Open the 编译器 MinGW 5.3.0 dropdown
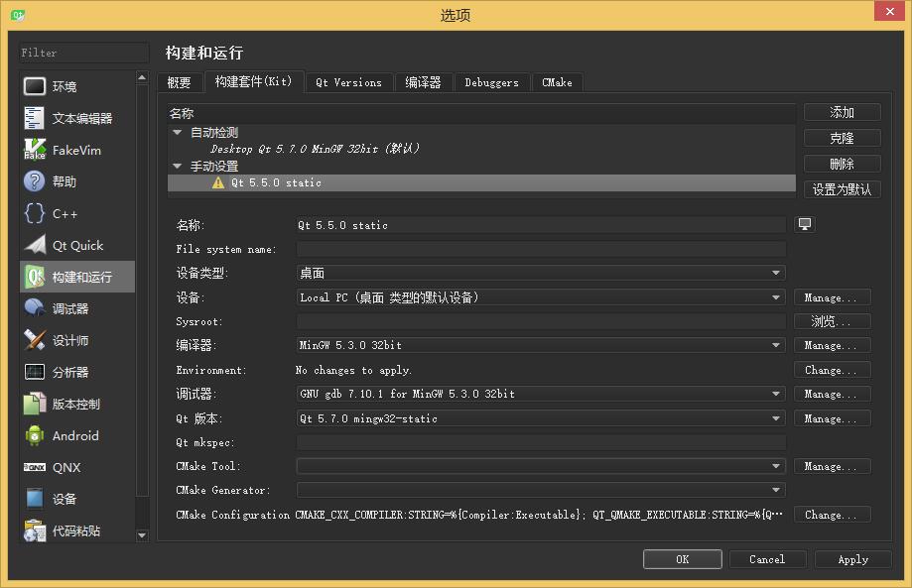 point(541,345)
